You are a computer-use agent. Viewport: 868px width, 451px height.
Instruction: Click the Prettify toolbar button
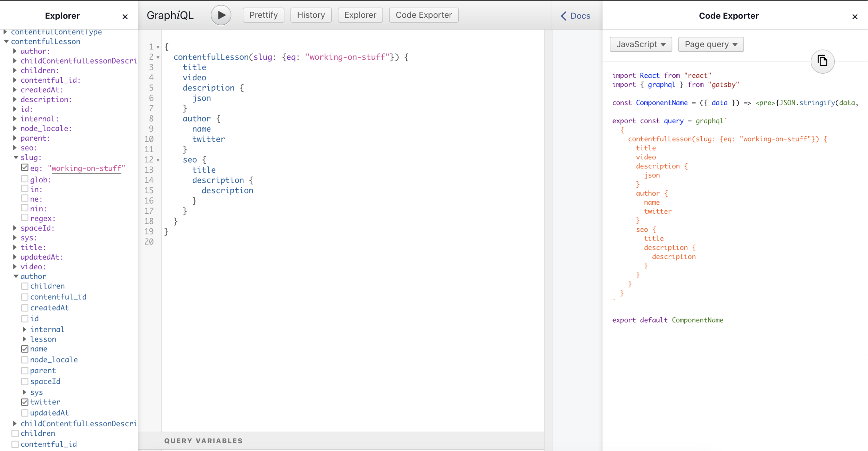(263, 15)
